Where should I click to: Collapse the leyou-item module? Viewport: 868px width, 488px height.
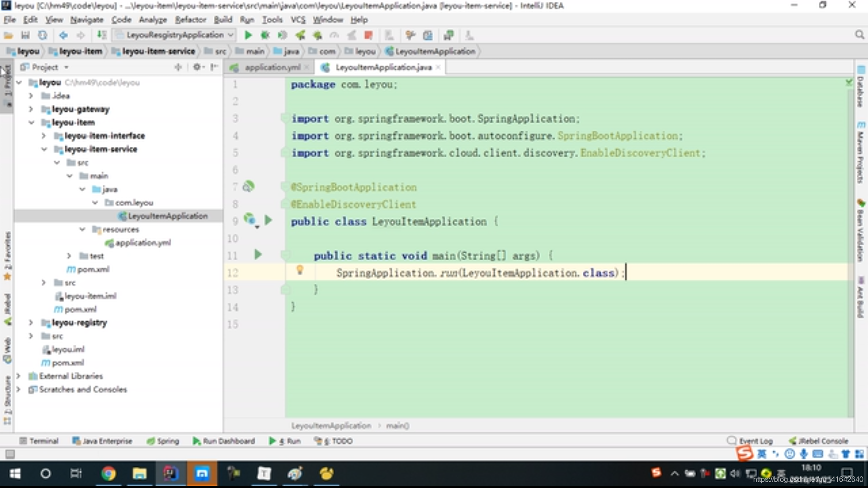[31, 122]
